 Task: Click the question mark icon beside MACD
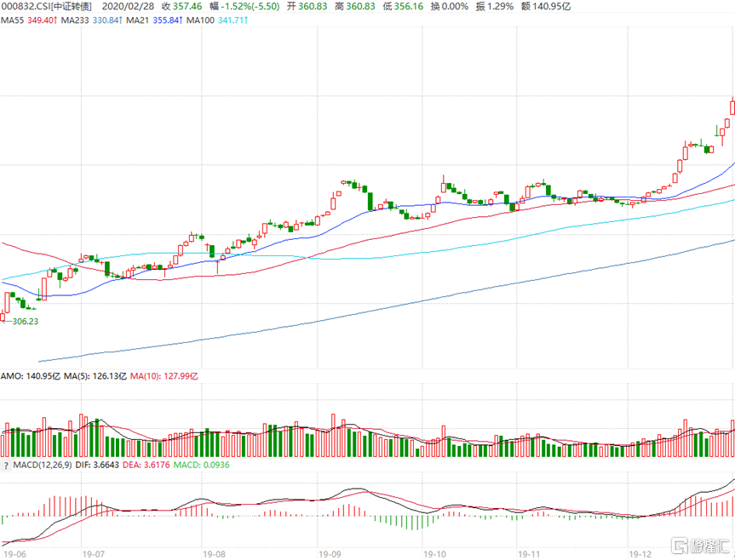tap(6, 466)
